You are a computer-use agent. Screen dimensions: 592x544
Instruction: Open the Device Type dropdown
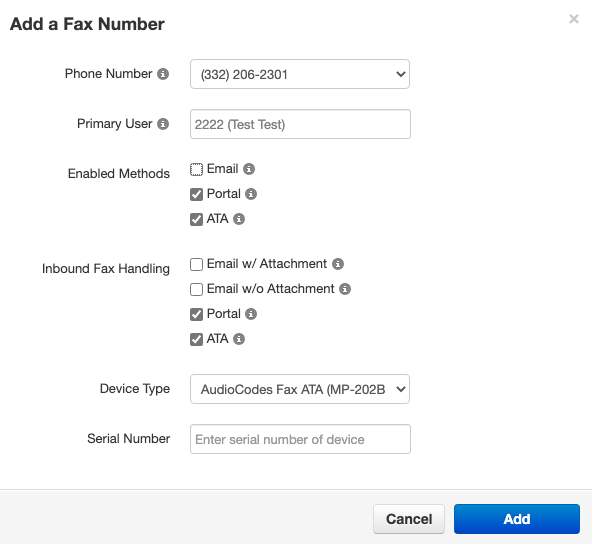[x=300, y=389]
